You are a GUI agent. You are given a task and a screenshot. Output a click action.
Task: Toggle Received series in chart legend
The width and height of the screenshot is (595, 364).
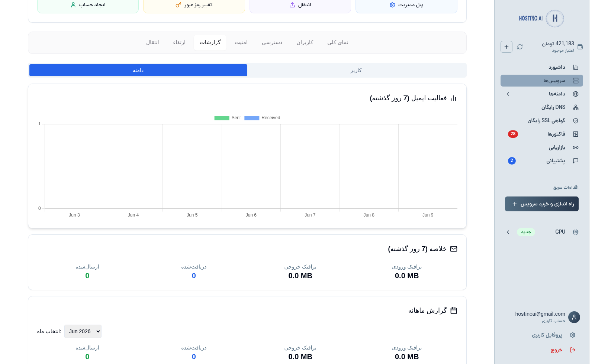pyautogui.click(x=262, y=118)
